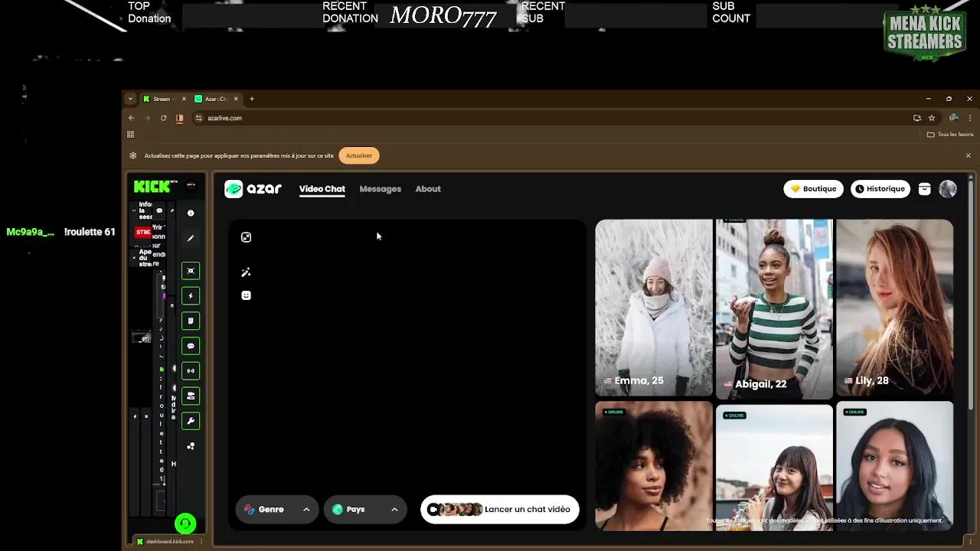Click the three-dots share icon in Kick sidebar
This screenshot has width=980, height=551.
(191, 446)
